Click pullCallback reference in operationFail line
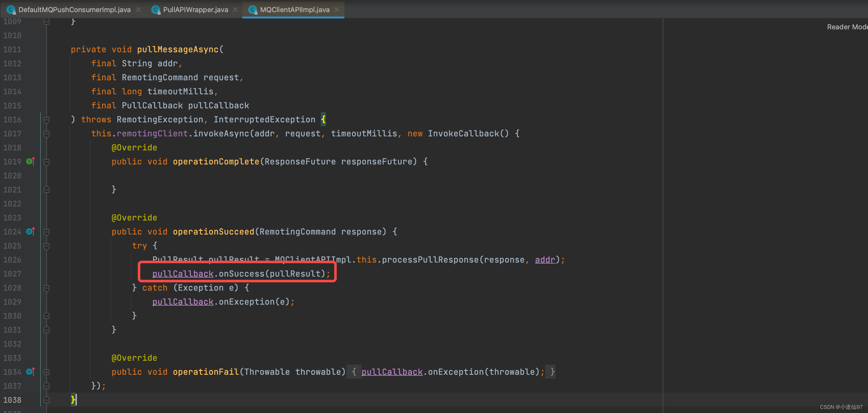 (x=392, y=372)
